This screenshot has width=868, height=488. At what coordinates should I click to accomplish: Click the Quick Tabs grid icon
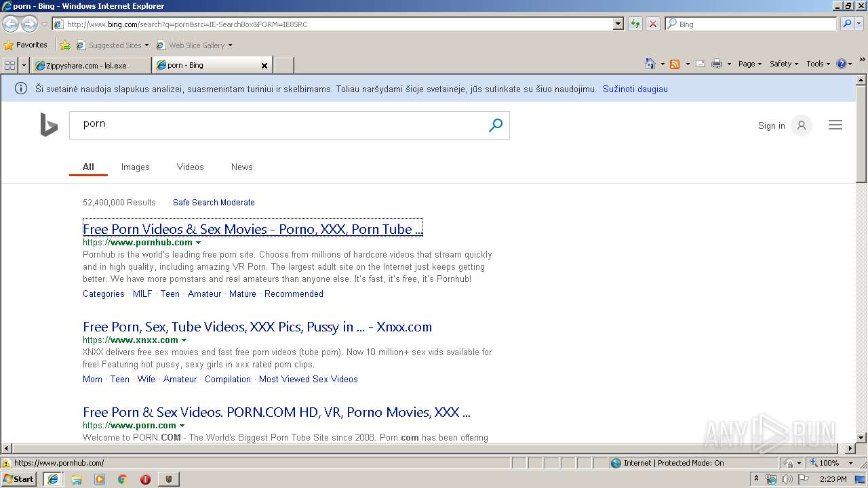pyautogui.click(x=9, y=65)
